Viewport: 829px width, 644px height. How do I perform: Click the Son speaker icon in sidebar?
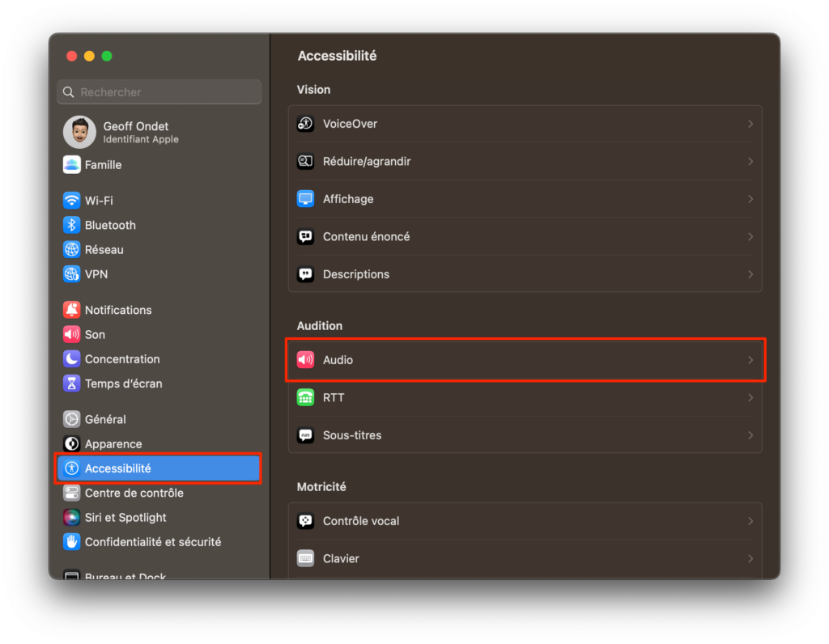pos(71,334)
